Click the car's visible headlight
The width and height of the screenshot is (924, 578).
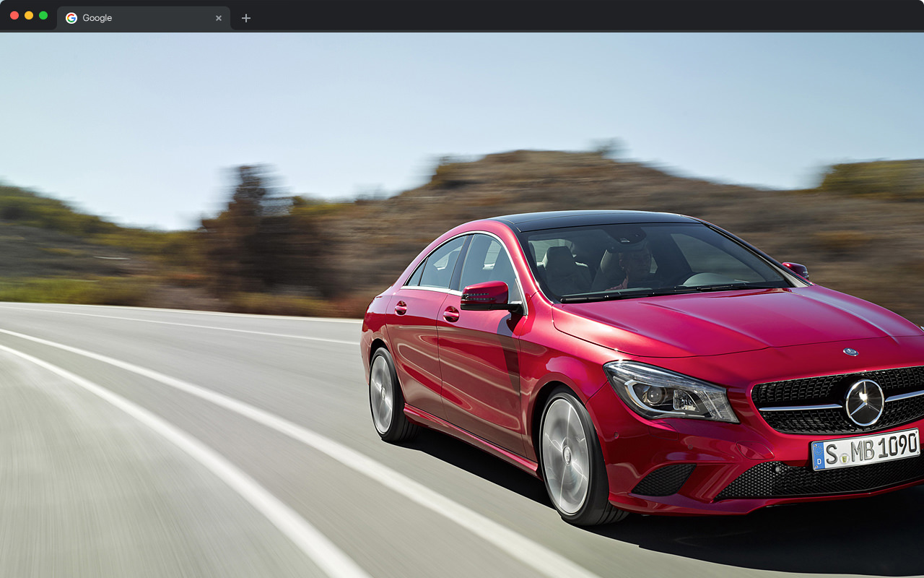(668, 392)
